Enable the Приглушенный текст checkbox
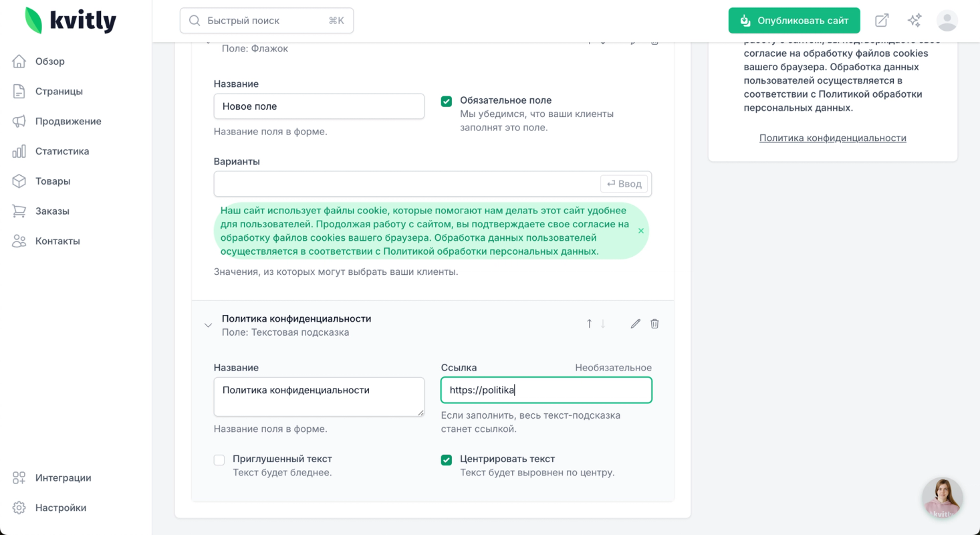 click(219, 459)
